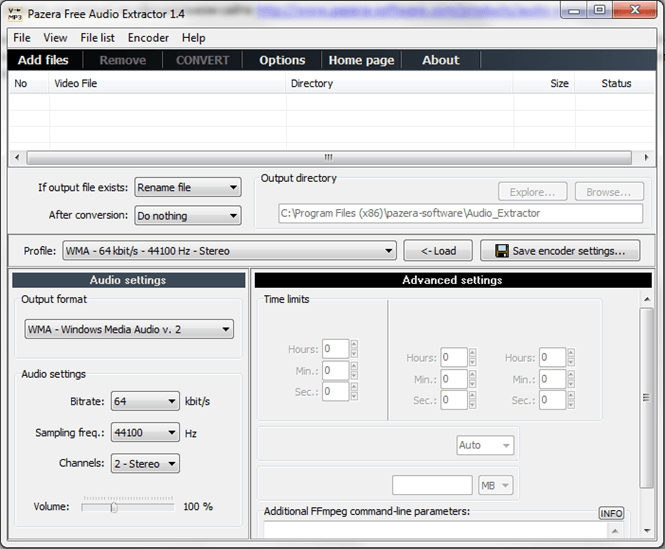Click the Size column header

(x=544, y=84)
